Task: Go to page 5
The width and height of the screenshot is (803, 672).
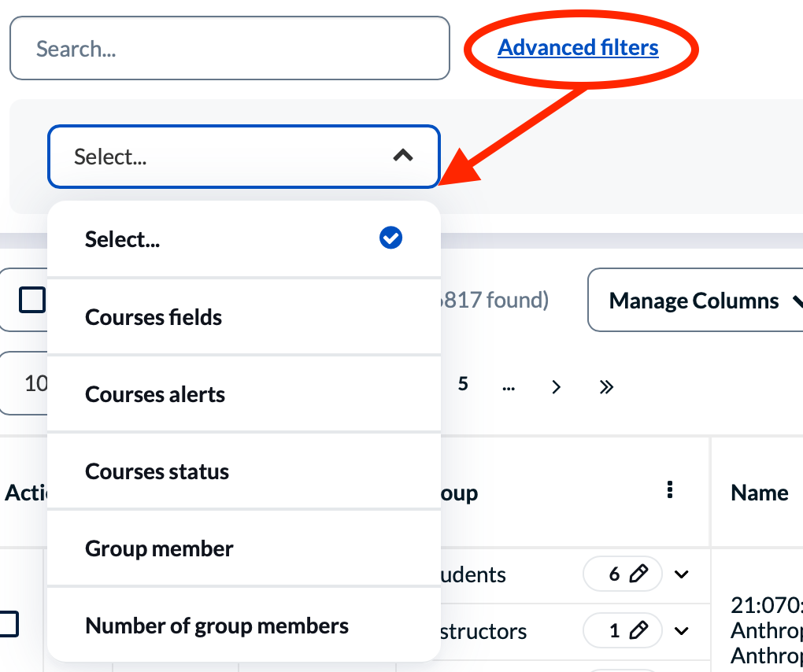Action: click(463, 384)
